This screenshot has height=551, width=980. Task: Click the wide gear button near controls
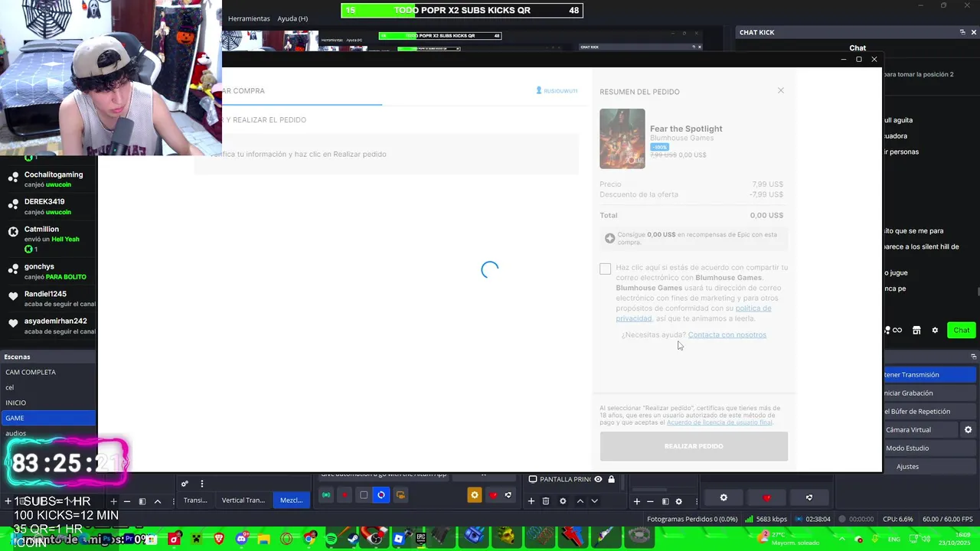724,497
